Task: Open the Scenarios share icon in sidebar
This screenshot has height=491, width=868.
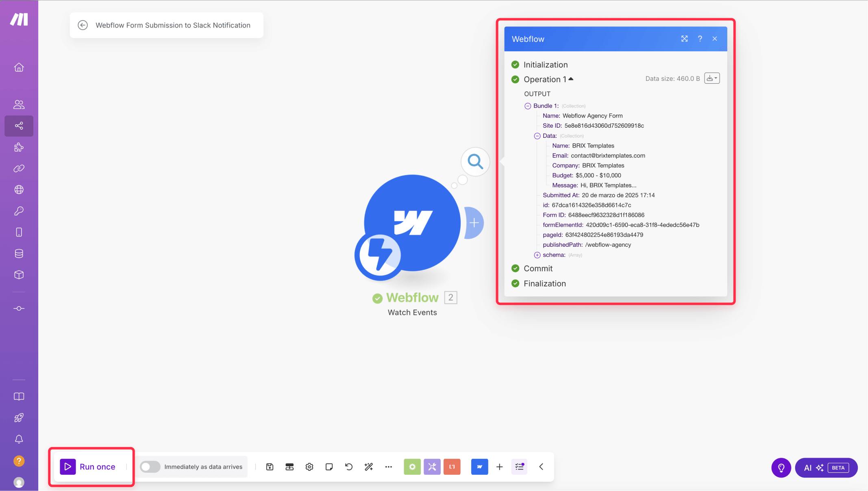Action: (19, 126)
